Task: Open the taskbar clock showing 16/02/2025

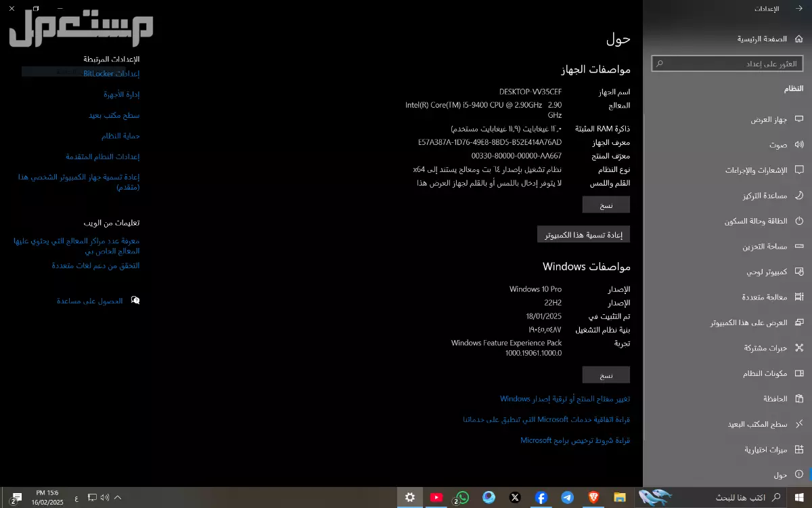Action: coord(47,497)
